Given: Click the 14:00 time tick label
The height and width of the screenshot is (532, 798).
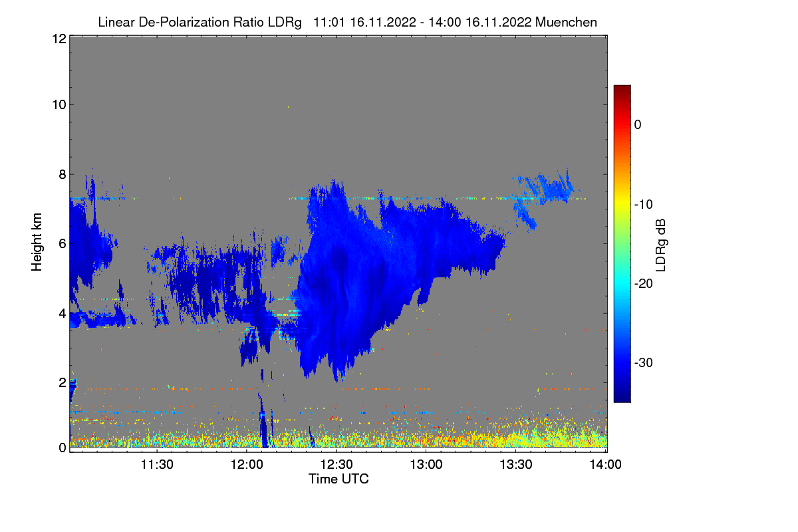Looking at the screenshot, I should click(x=606, y=464).
